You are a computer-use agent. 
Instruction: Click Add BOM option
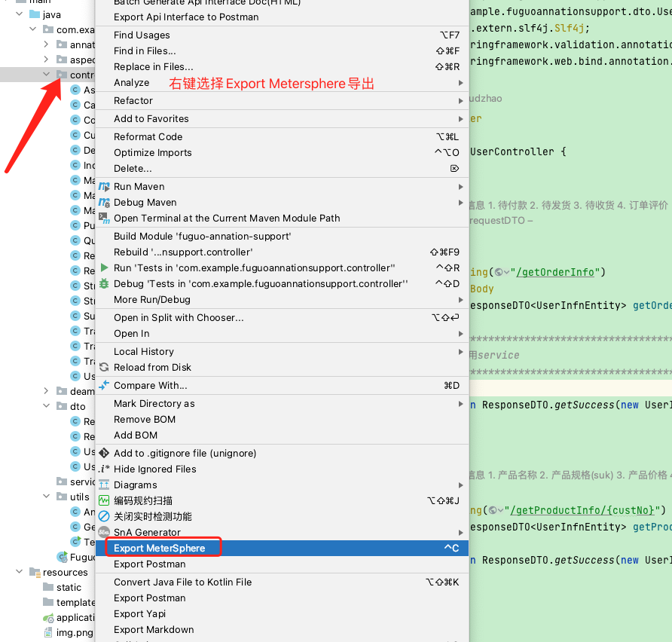tap(282, 436)
